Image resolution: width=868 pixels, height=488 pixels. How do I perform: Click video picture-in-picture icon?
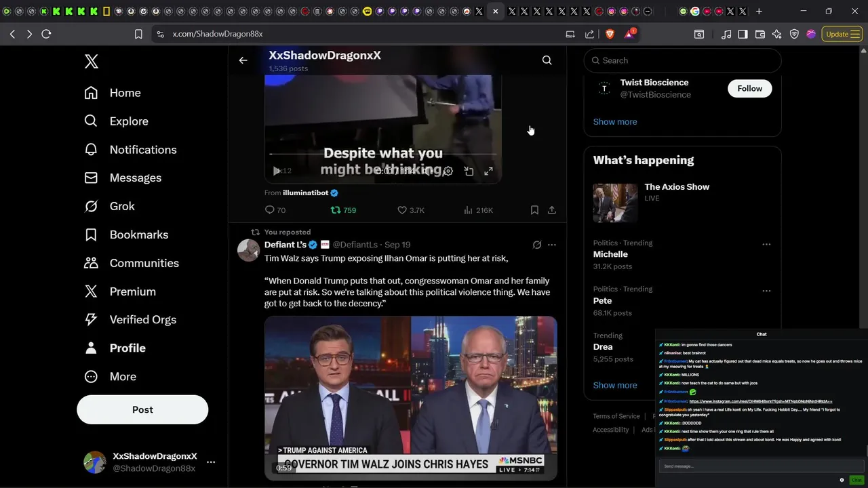coord(469,171)
